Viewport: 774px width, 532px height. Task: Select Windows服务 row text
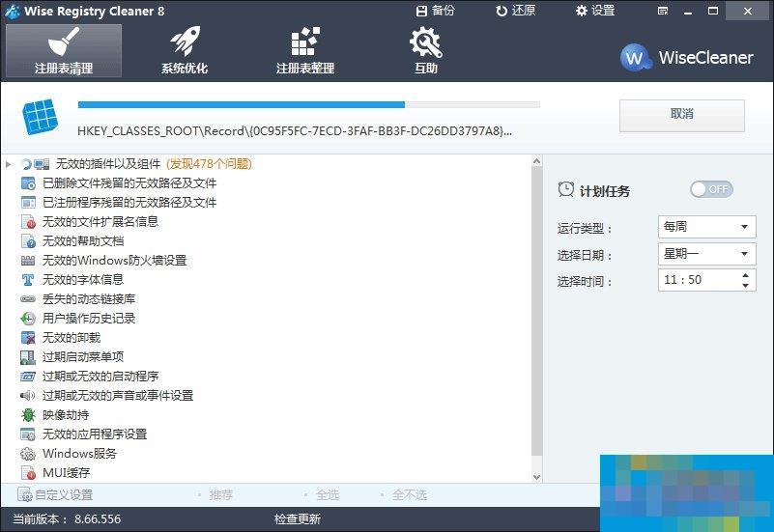pyautogui.click(x=79, y=454)
